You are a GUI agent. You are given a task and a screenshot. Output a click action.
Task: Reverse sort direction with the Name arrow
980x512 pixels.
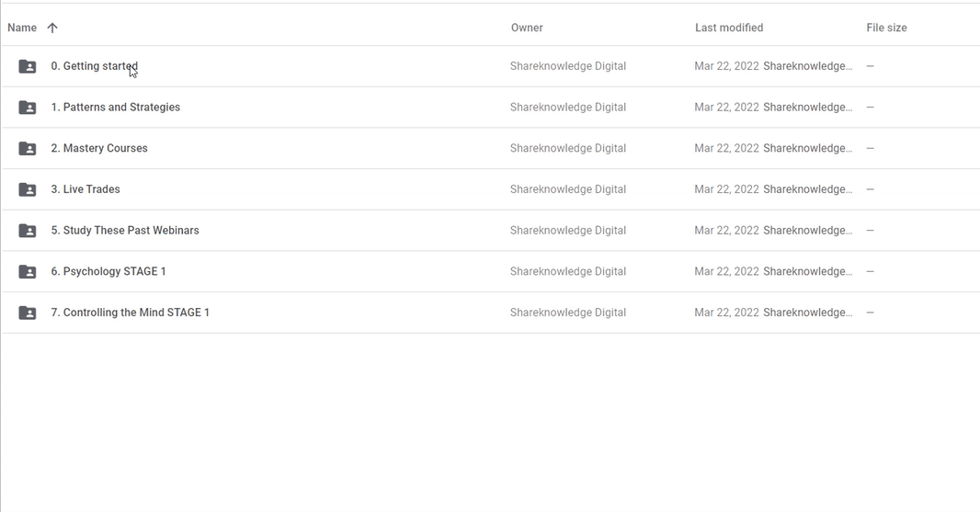(52, 28)
